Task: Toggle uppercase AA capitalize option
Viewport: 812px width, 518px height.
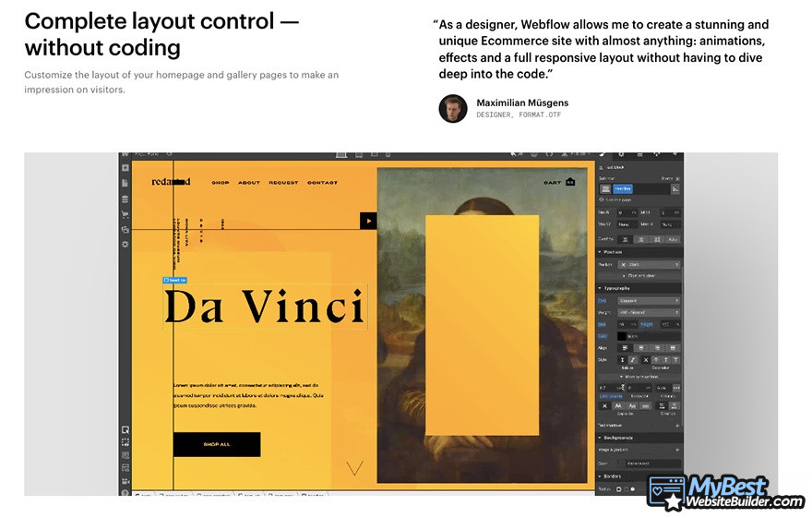Action: (618, 406)
